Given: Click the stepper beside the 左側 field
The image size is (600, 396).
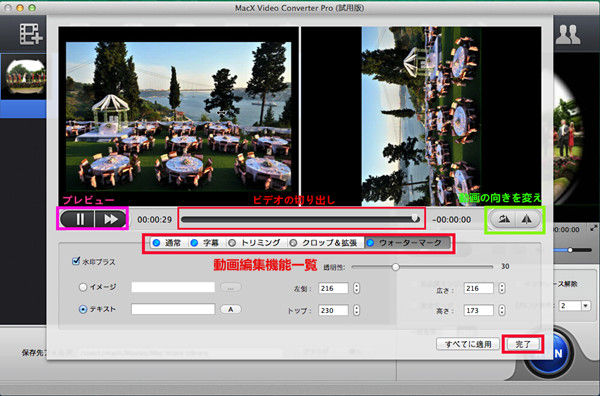Looking at the screenshot, I should (x=356, y=288).
